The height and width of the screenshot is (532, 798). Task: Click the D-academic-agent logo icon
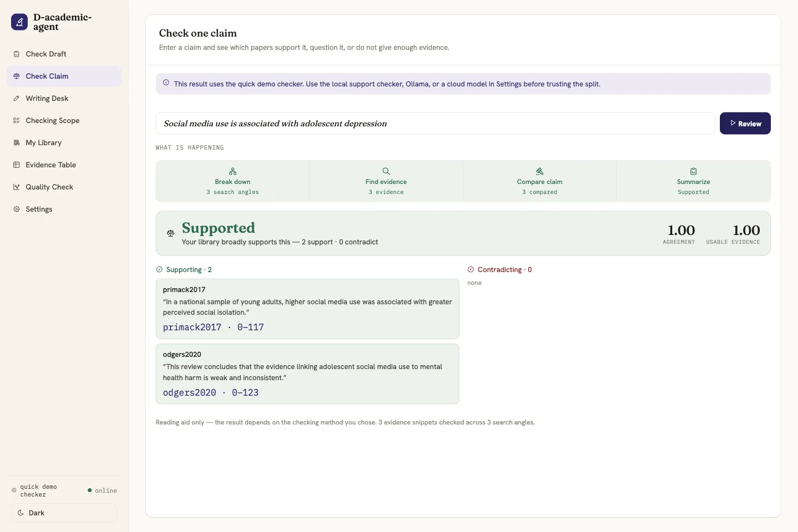(19, 22)
